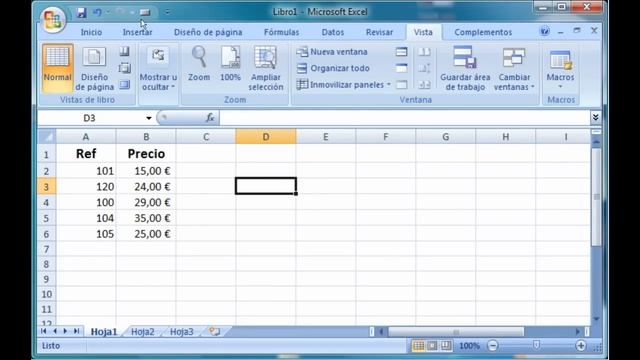Switch to Diseño de página tab
Screen dimensions: 640x360
[x=208, y=32]
